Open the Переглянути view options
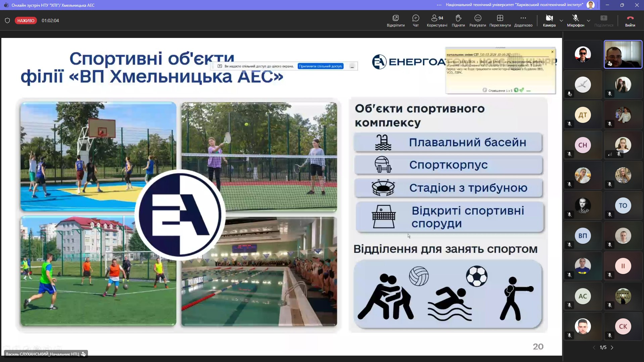644x362 pixels. pyautogui.click(x=500, y=20)
